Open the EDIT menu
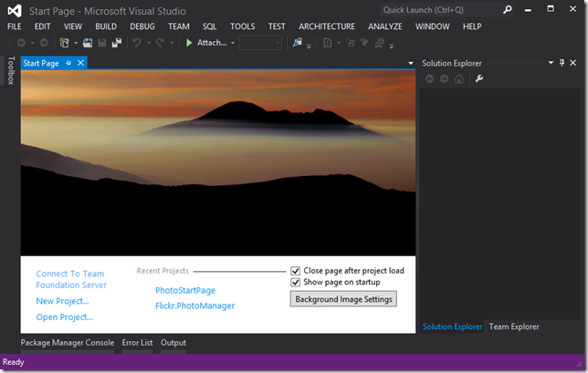588x373 pixels. click(x=42, y=26)
